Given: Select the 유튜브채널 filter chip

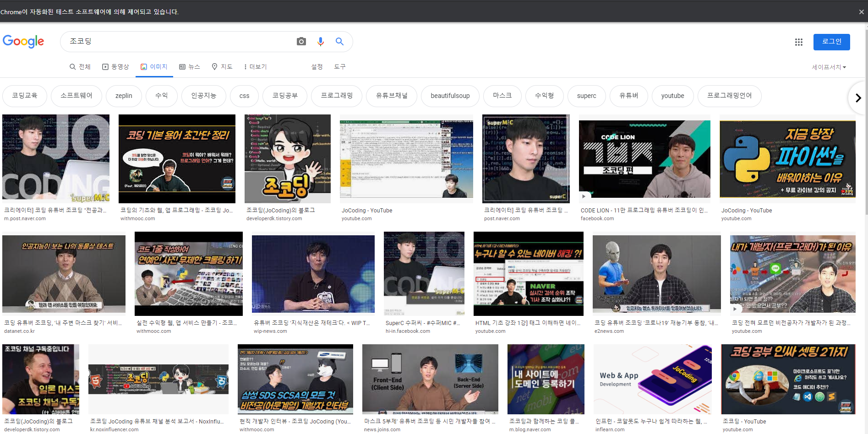Looking at the screenshot, I should coord(392,96).
